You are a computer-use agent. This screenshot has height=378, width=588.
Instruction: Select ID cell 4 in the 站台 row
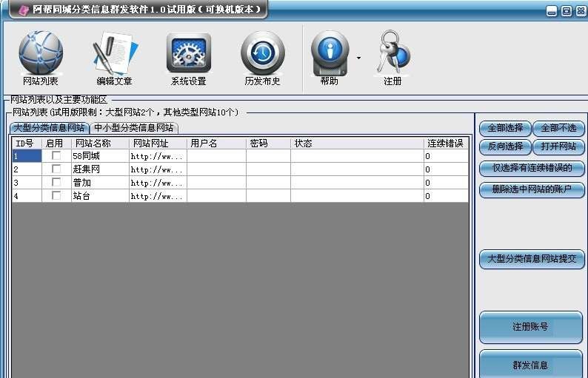coord(27,196)
